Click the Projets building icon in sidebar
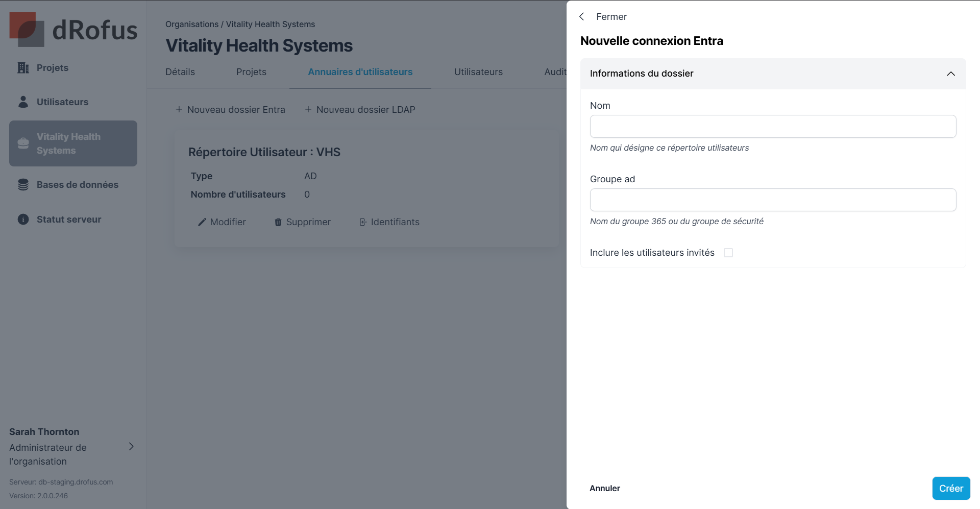The image size is (980, 509). pyautogui.click(x=23, y=68)
